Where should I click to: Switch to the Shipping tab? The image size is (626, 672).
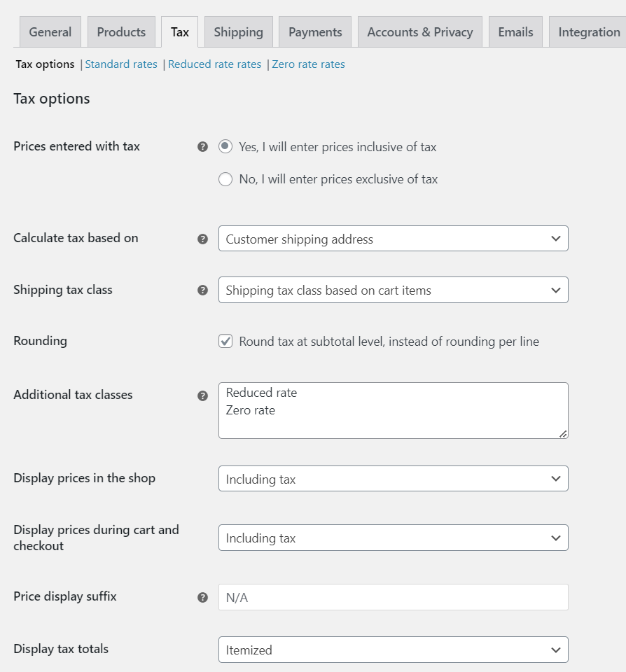pos(238,32)
